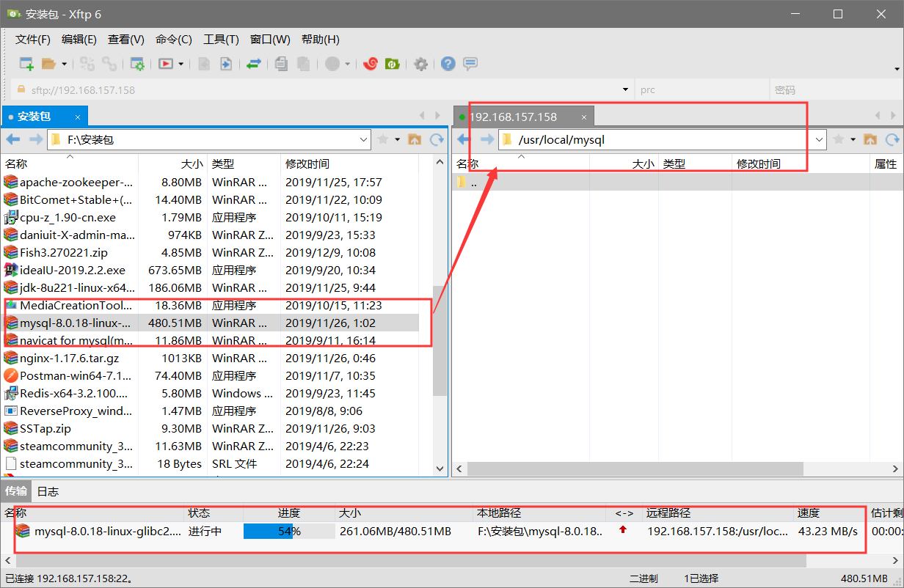Open the 编辑(E) menu
The height and width of the screenshot is (588, 904).
click(x=79, y=40)
